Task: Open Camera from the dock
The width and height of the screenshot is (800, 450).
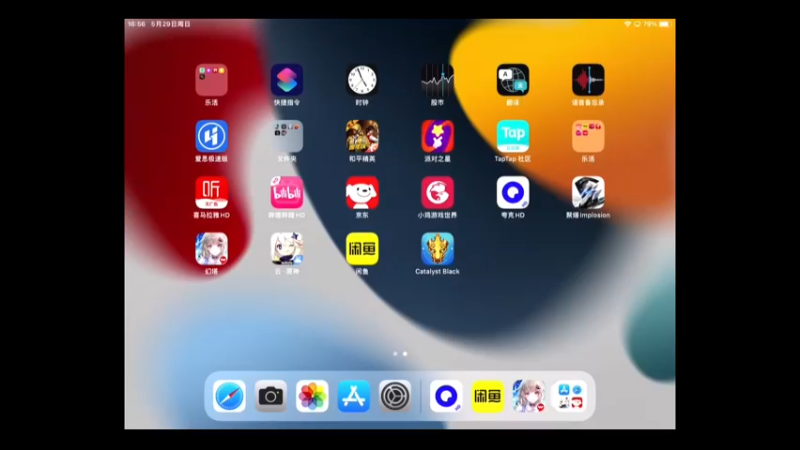Action: pos(270,396)
